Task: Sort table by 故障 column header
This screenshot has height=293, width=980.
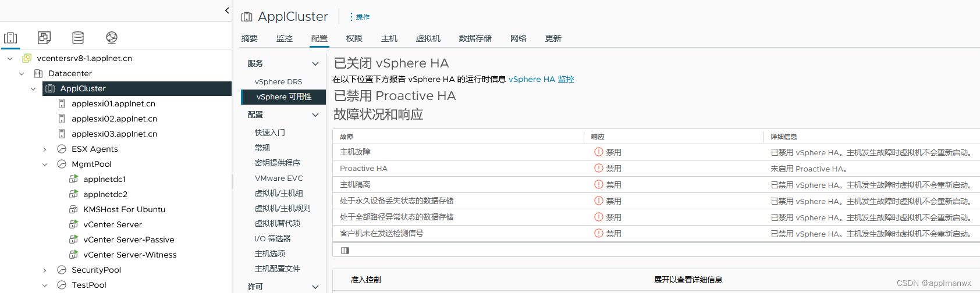Action: 346,137
